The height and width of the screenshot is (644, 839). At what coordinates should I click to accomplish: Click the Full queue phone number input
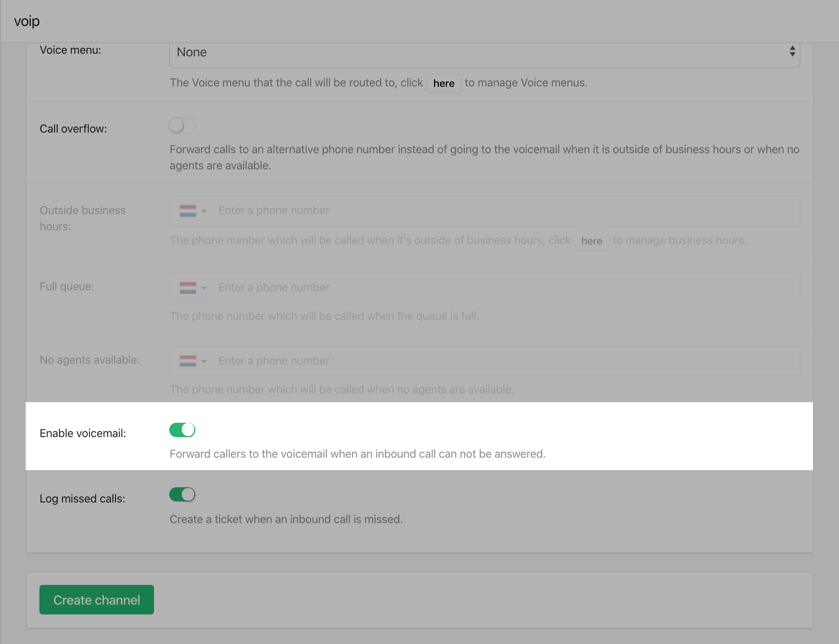[x=501, y=288]
